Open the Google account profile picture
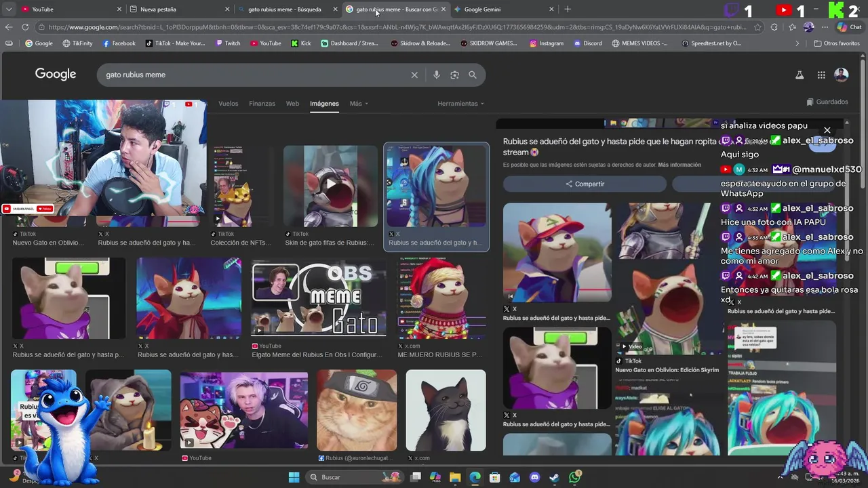Viewport: 868px width, 488px height. click(842, 75)
